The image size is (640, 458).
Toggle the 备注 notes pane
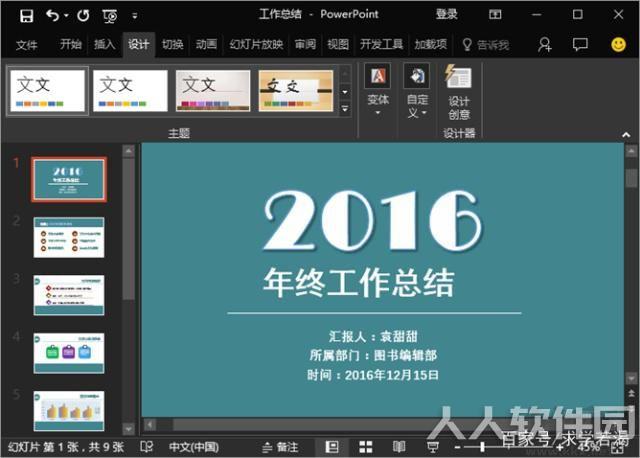click(x=280, y=447)
